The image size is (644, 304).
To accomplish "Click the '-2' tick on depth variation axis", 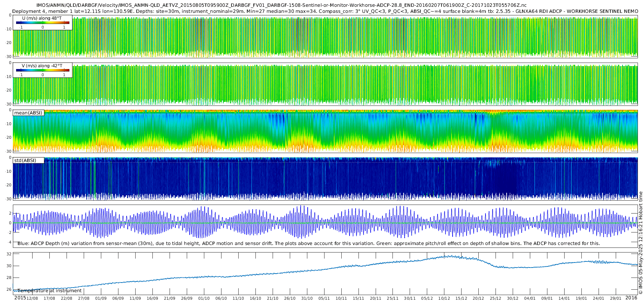I will 10,232.
